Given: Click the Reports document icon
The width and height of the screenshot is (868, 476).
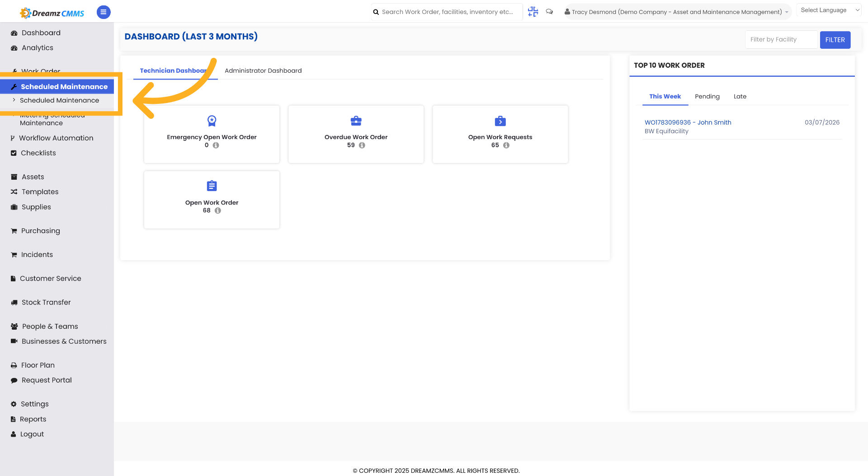Looking at the screenshot, I should click(x=13, y=419).
